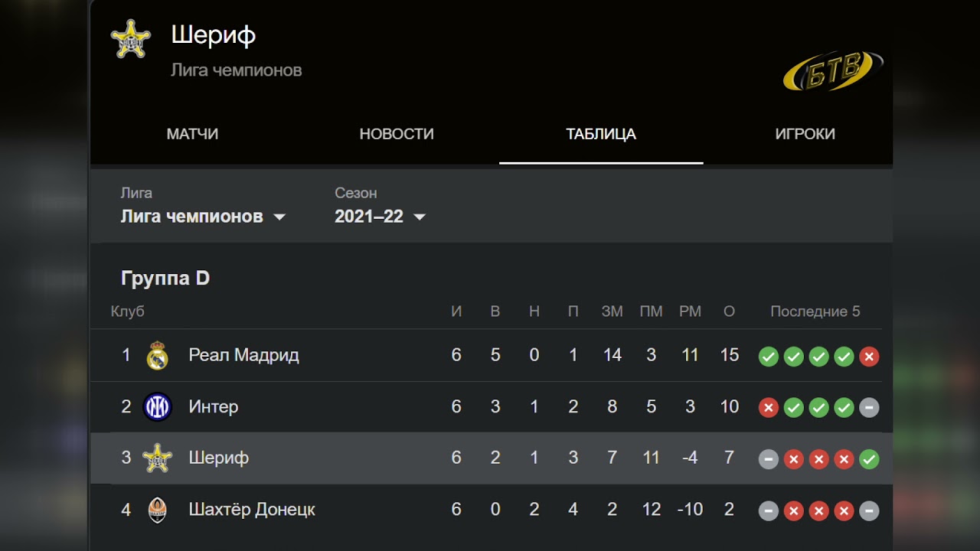Click the Inter club crest icon
980x551 pixels.
click(x=157, y=407)
